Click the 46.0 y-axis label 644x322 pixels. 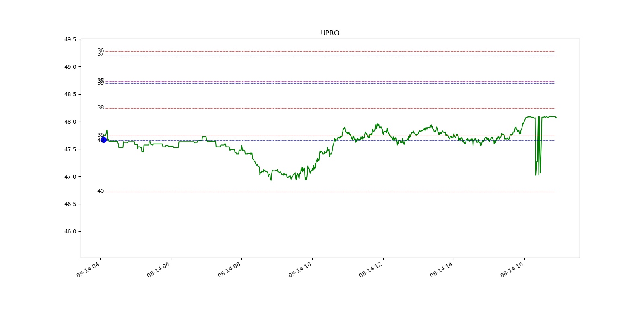pos(70,231)
